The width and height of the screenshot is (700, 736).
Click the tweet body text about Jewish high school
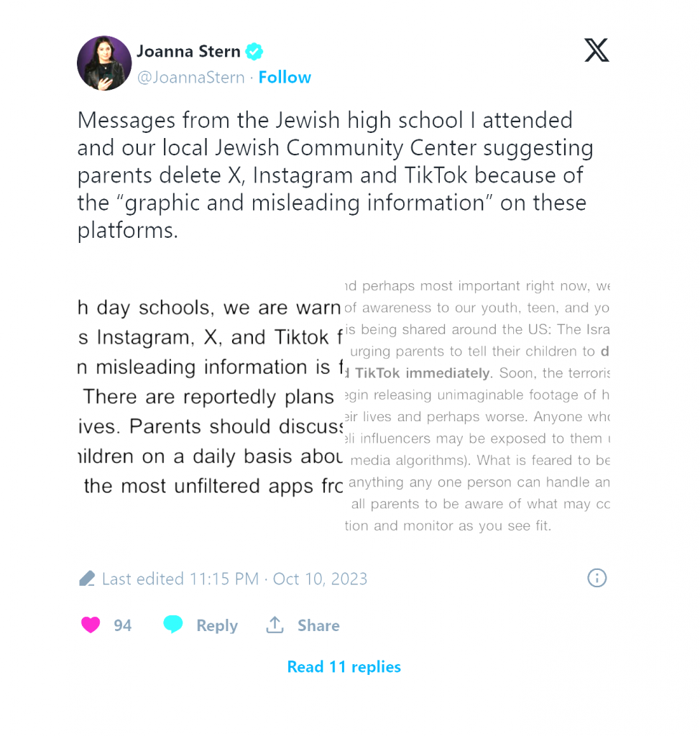335,175
